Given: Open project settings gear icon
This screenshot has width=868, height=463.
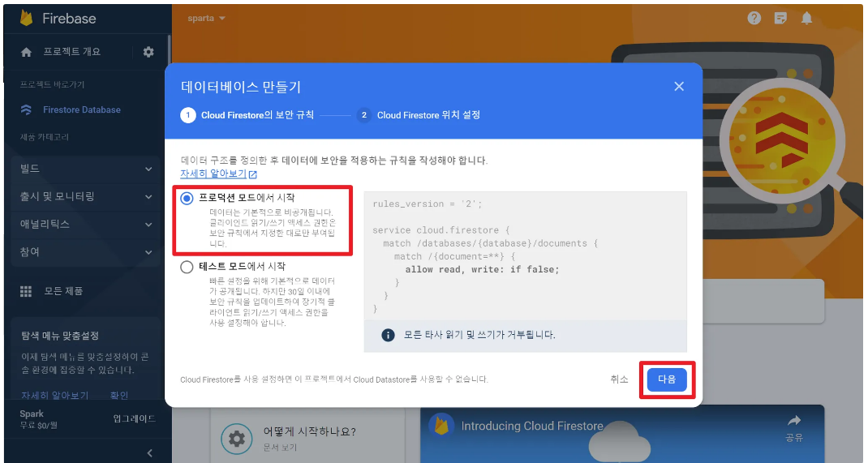Looking at the screenshot, I should pos(148,52).
